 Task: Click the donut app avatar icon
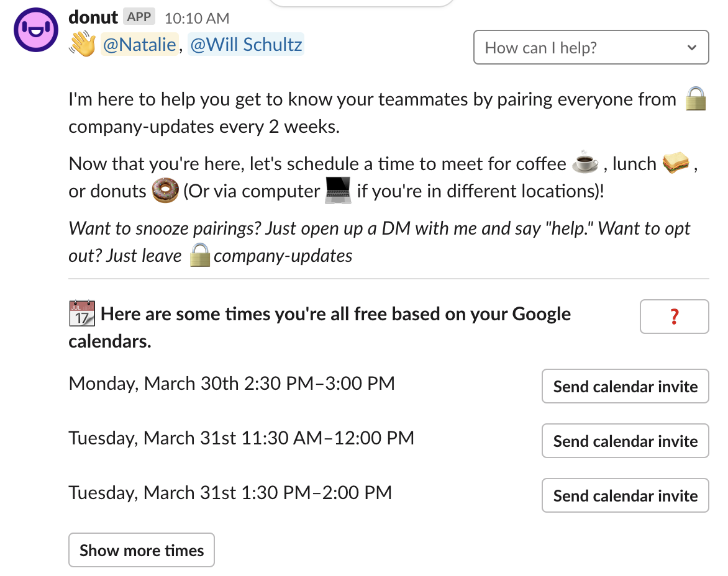pyautogui.click(x=36, y=30)
